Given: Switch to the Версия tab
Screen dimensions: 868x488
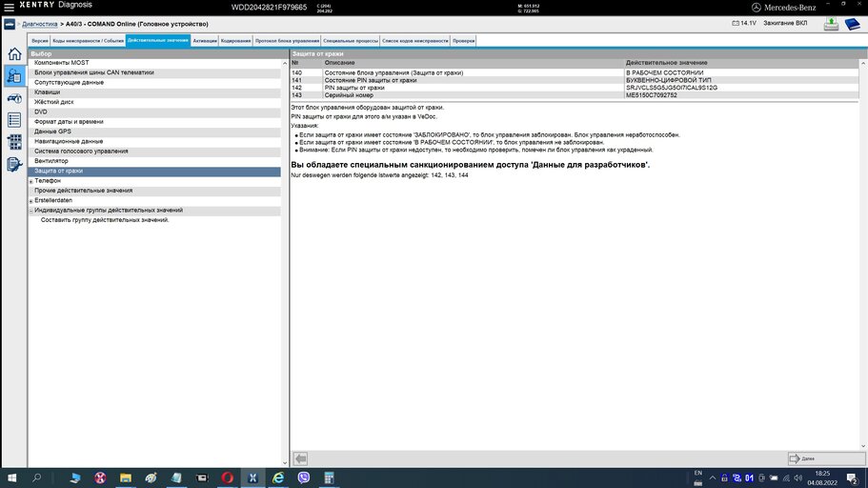Looking at the screenshot, I should click(40, 40).
